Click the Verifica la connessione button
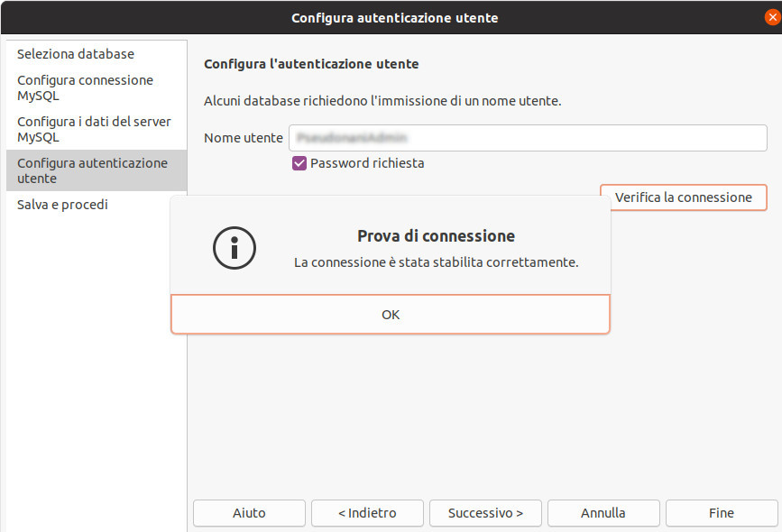 pyautogui.click(x=683, y=197)
